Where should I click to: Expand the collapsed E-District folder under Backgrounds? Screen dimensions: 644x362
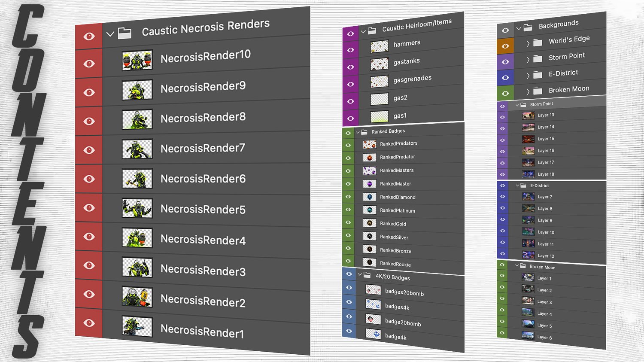pos(528,76)
